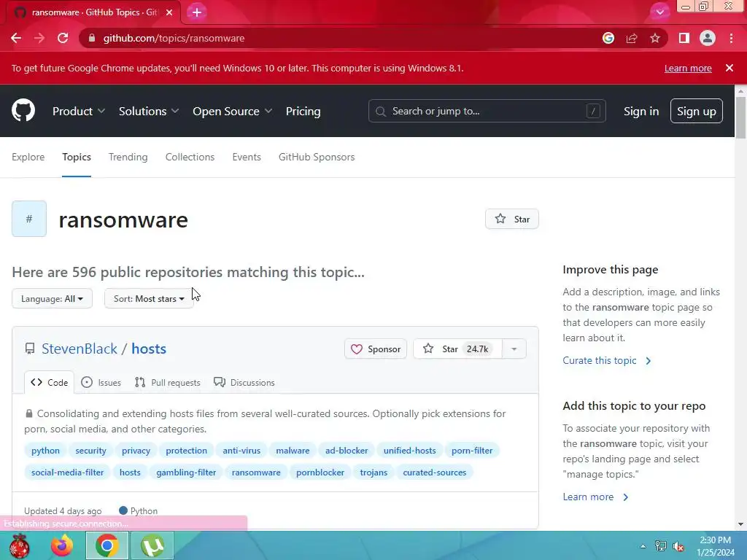Click Learn more under Add this topic
The image size is (747, 560).
(x=595, y=497)
